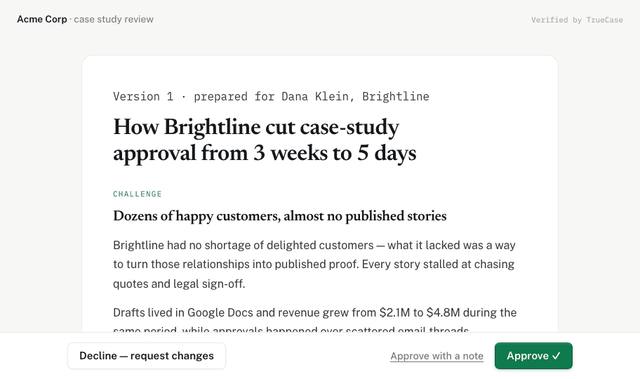Image resolution: width=640 pixels, height=379 pixels.
Task: Select 'Dana Klein, Brightline' recipient text
Action: pos(355,96)
